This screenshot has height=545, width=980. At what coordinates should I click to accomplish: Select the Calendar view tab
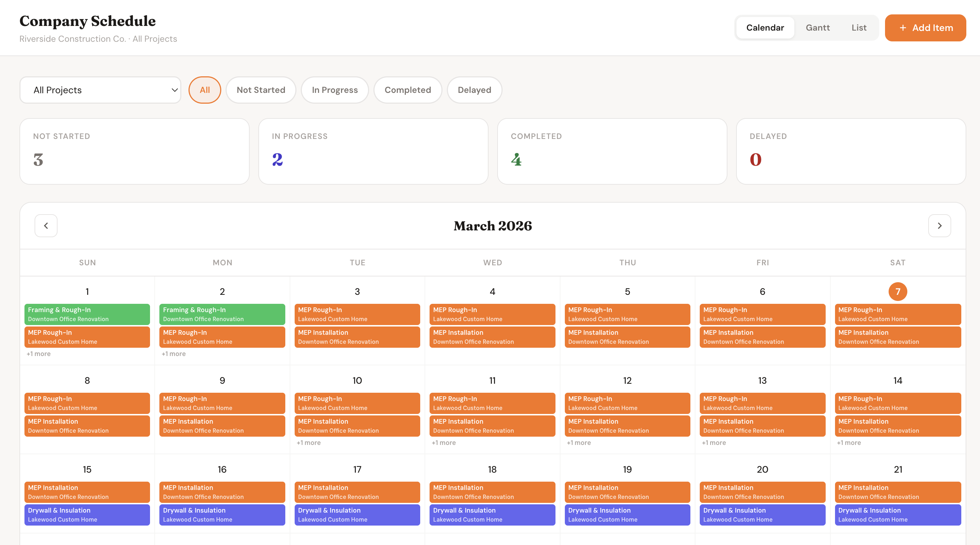click(x=765, y=27)
